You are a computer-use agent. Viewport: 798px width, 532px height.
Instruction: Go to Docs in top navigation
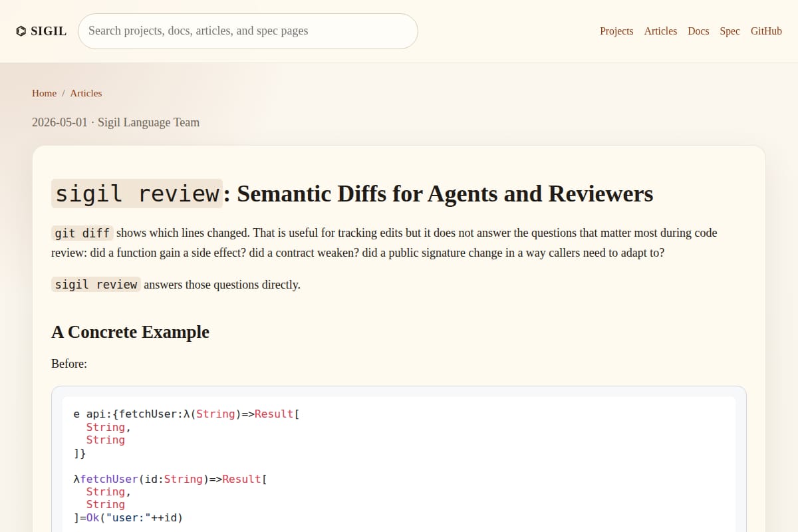coord(698,31)
